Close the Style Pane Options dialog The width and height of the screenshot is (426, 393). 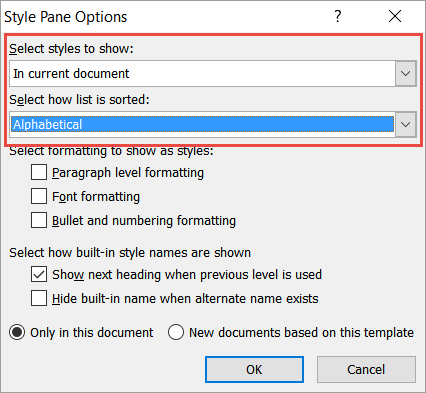tap(395, 16)
